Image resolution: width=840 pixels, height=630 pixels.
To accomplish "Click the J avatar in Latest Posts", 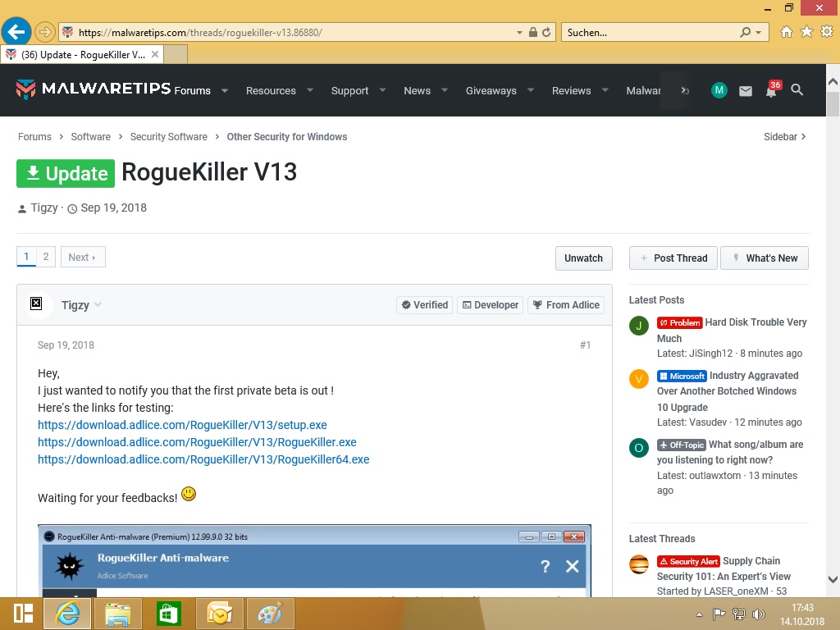I will 638,326.
